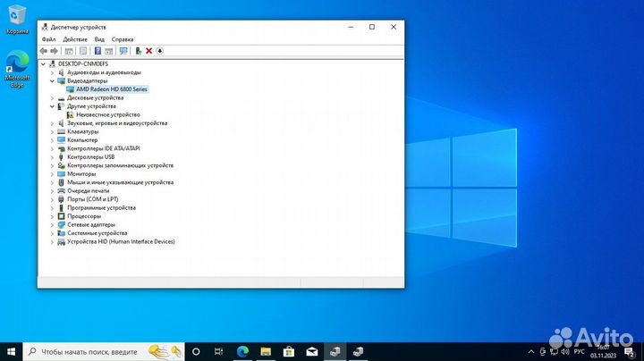This screenshot has width=644, height=361.
Task: Open the Корзина recycle bin desktop icon
Action: 17,20
